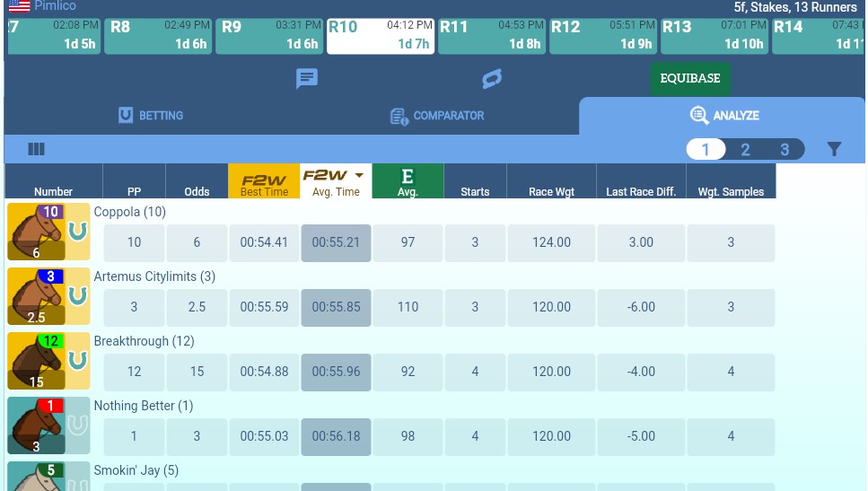Click Artemus Citylimits' avg time 00:55.85
Image resolution: width=868 pixels, height=491 pixels.
(x=336, y=307)
